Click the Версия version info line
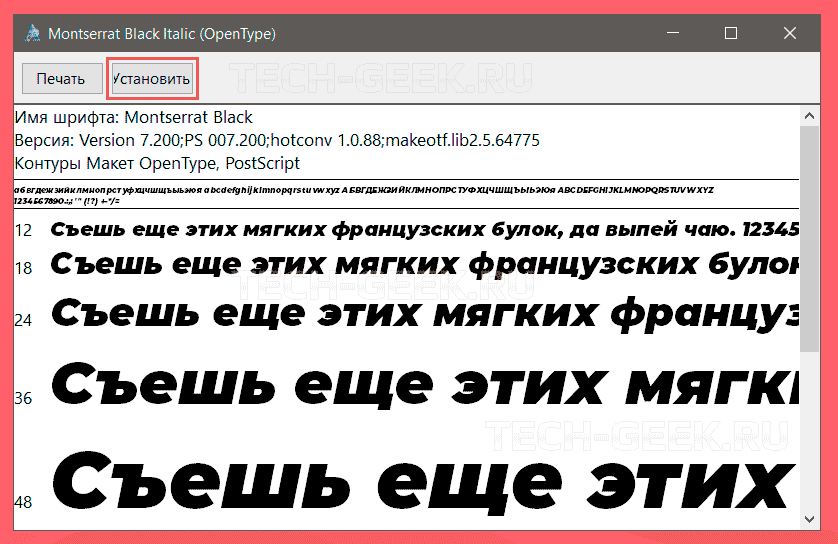Screen dimensions: 838x544 [277, 140]
